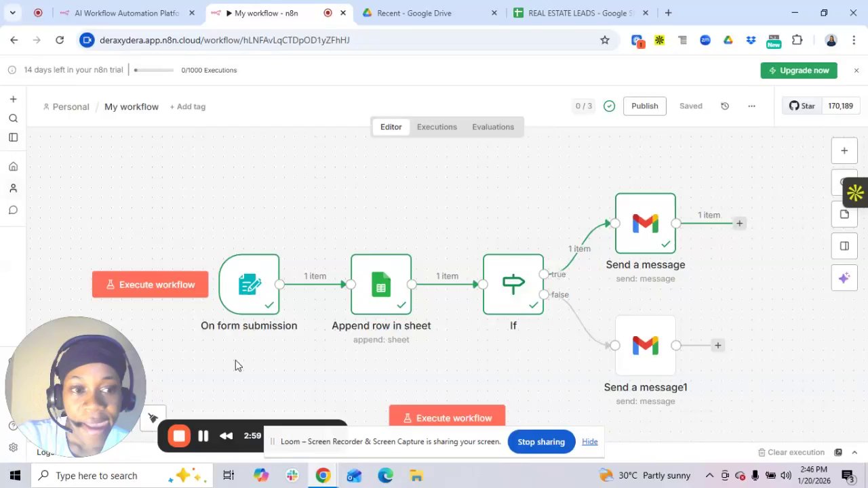Screen dimensions: 868x488
Task: Expand the logs panel chevron
Action: click(x=854, y=452)
